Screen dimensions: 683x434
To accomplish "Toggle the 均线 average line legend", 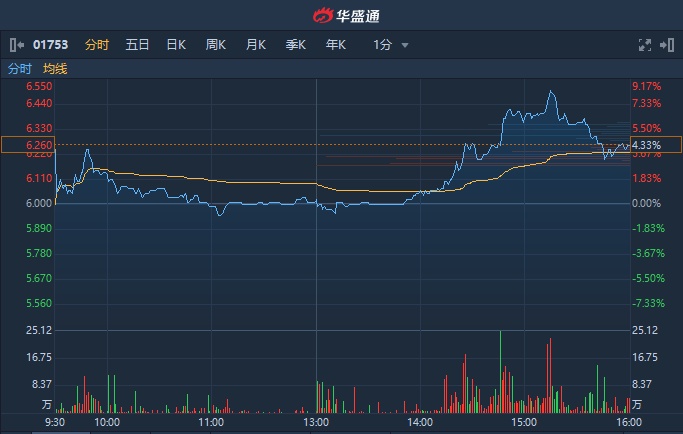I will (55, 69).
